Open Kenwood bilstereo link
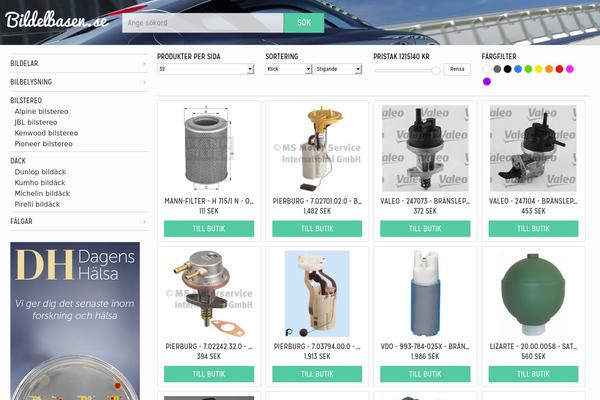Screen dimensions: 600x400 coord(46,133)
